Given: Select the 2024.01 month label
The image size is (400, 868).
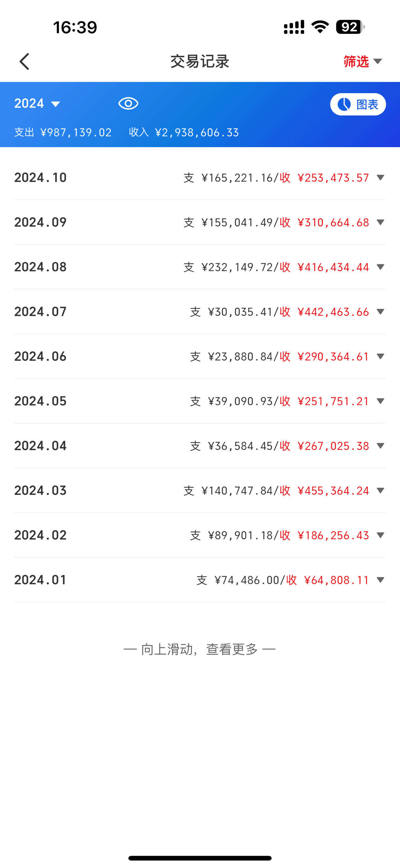Looking at the screenshot, I should click(x=40, y=580).
